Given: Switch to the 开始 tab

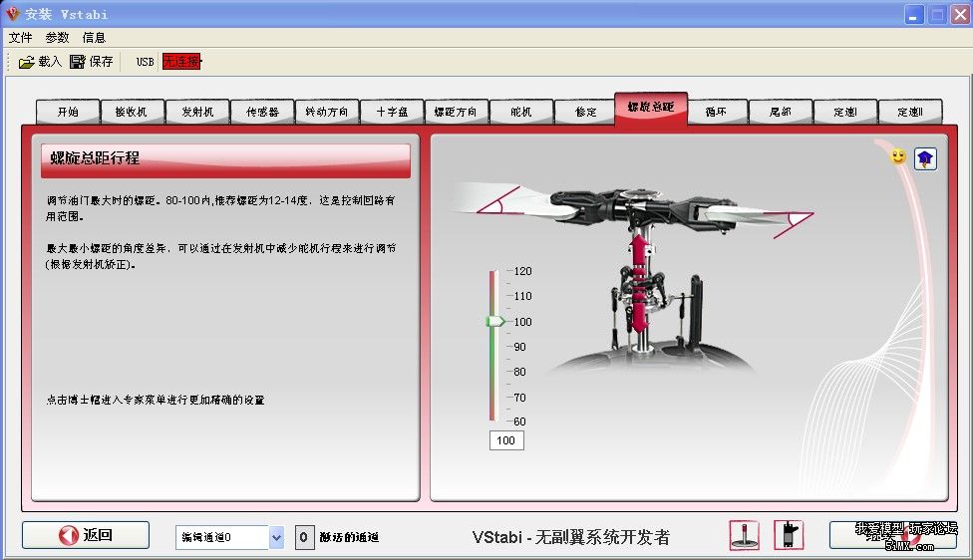Looking at the screenshot, I should (68, 112).
